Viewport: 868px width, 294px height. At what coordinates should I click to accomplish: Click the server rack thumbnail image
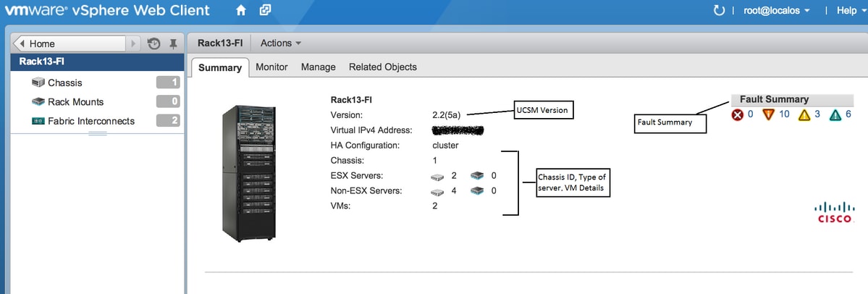[248, 173]
